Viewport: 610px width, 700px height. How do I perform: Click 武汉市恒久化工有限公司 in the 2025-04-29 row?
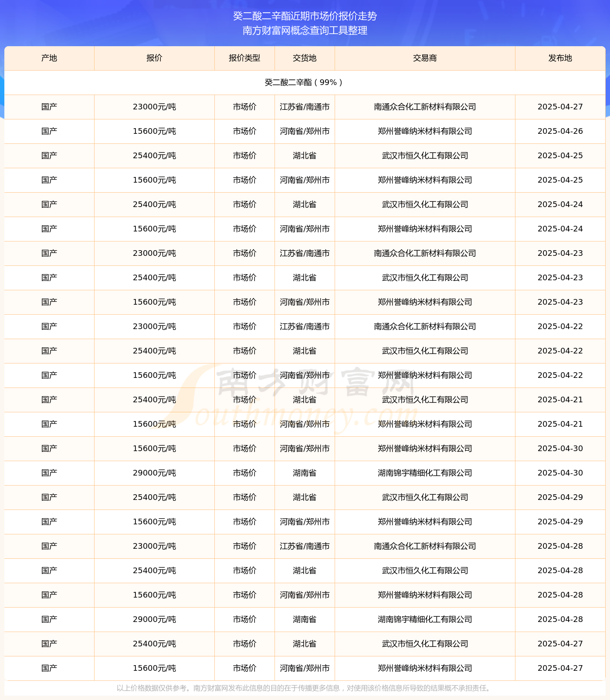pyautogui.click(x=425, y=497)
